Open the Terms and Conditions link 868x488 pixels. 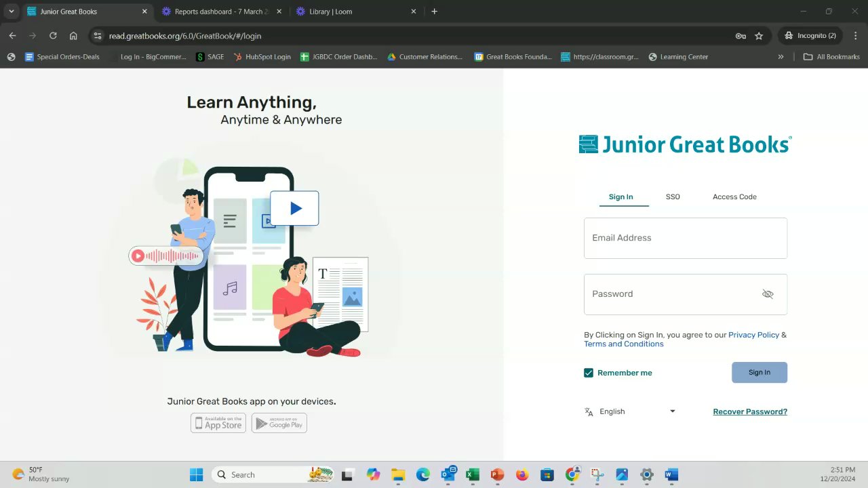624,344
